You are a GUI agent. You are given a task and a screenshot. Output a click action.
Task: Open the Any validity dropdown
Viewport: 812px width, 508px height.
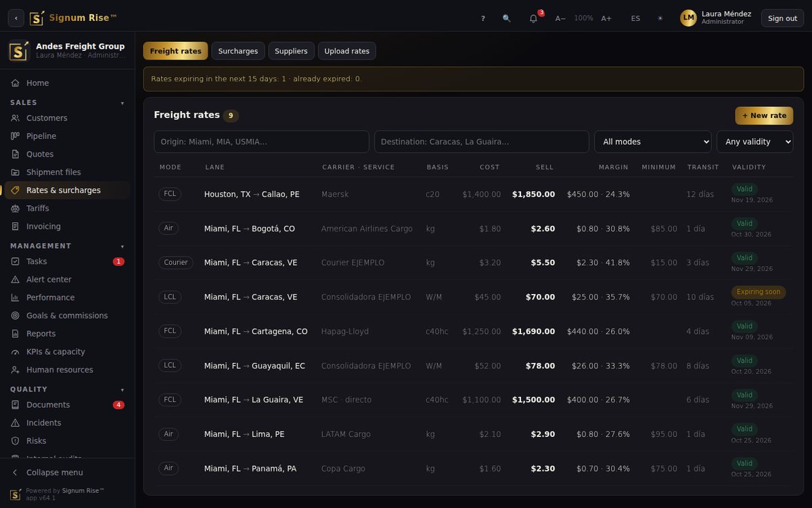(x=755, y=142)
